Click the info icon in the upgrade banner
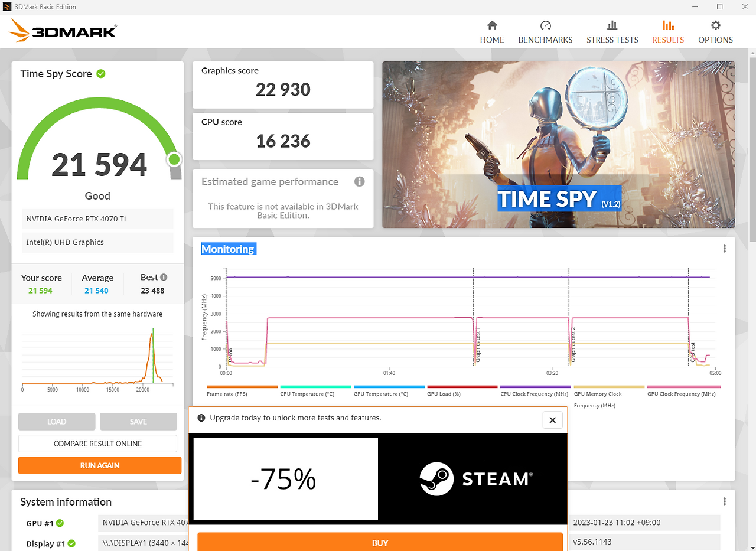The image size is (756, 551). (x=201, y=418)
